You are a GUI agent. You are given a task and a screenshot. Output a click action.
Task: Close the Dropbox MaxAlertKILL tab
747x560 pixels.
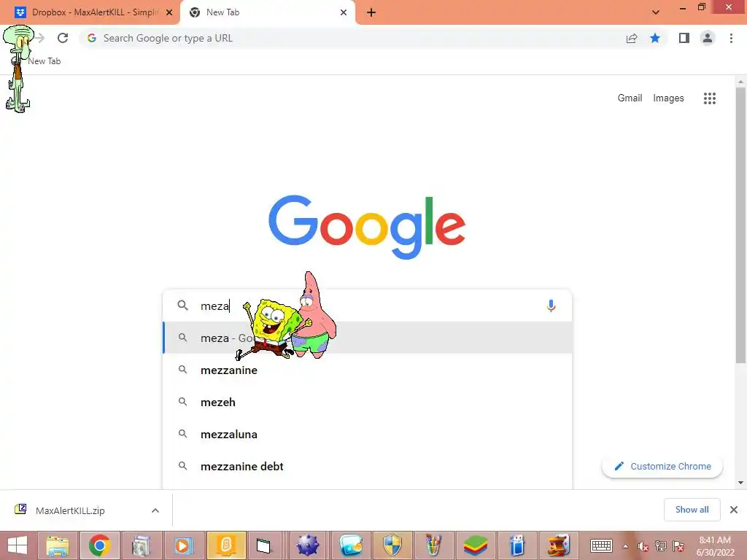[169, 12]
